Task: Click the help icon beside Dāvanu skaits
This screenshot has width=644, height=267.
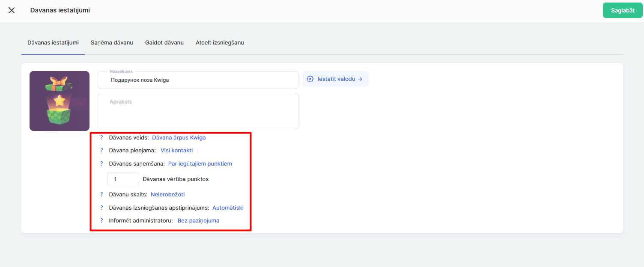Action: (101, 194)
